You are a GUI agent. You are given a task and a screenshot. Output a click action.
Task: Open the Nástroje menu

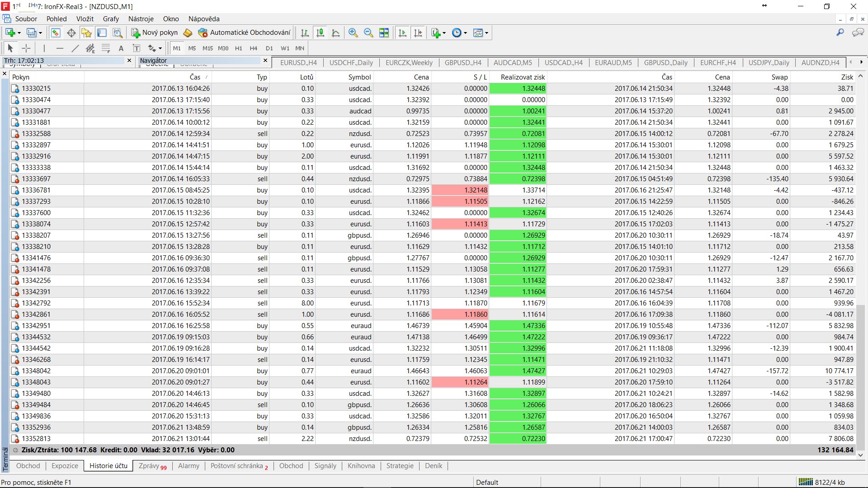pyautogui.click(x=141, y=19)
